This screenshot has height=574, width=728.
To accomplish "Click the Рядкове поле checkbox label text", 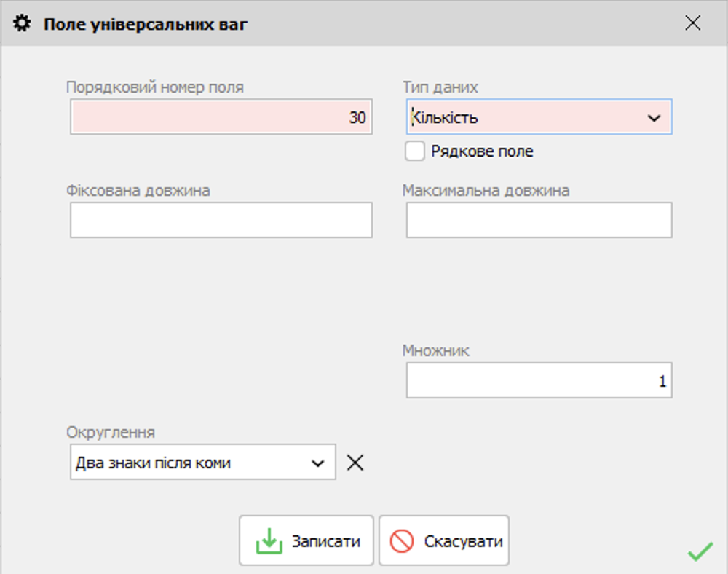I will coord(482,152).
